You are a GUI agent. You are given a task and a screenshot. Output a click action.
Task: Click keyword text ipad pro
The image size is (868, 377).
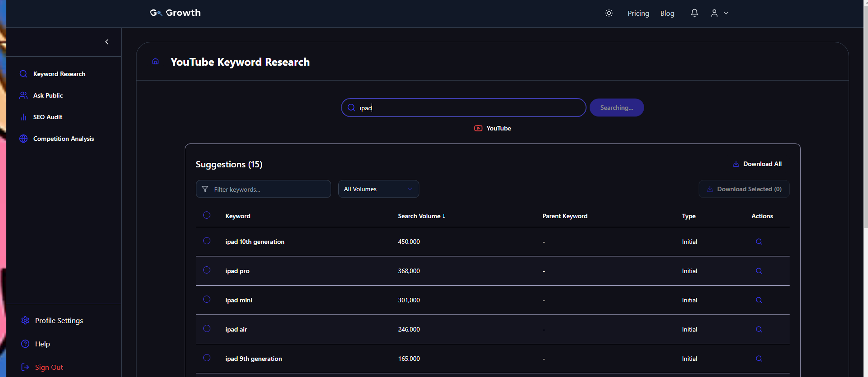tap(237, 271)
